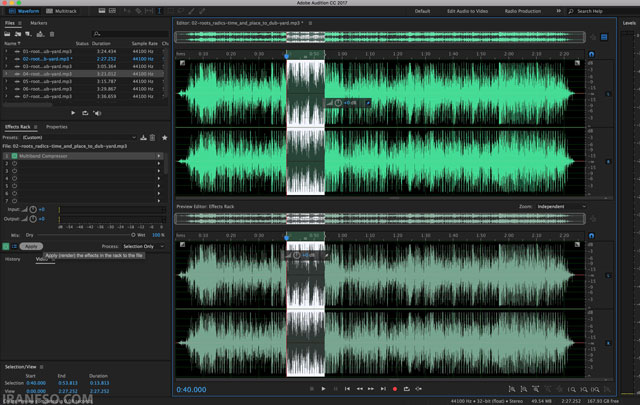This screenshot has width=640, height=405.
Task: Toggle main rack power state green button
Action: point(6,247)
